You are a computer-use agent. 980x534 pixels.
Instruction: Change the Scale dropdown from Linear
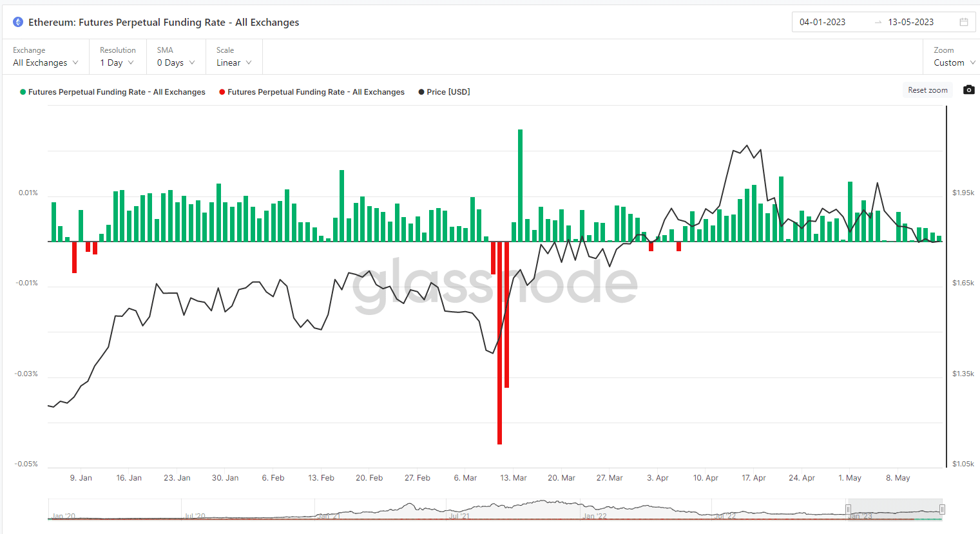[233, 62]
